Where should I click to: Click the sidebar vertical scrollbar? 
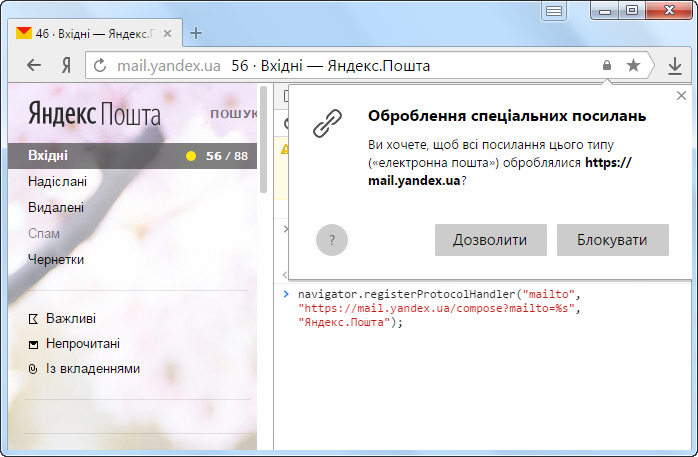pos(264,140)
